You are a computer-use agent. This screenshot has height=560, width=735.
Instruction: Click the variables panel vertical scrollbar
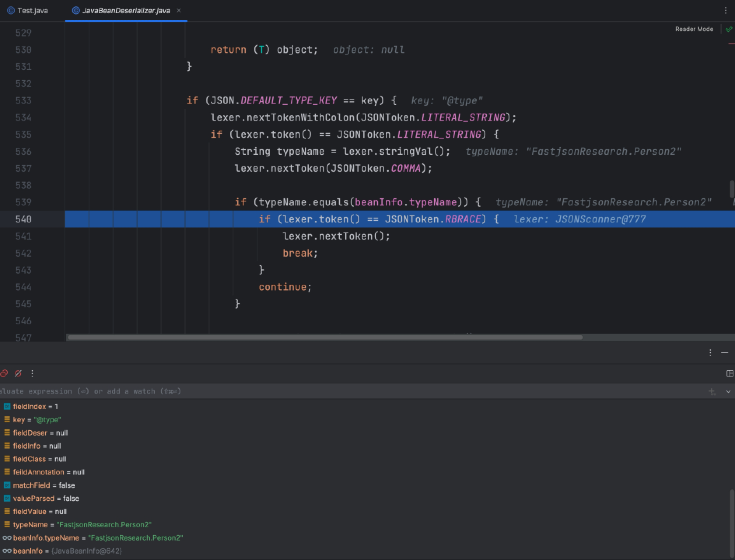[732, 523]
